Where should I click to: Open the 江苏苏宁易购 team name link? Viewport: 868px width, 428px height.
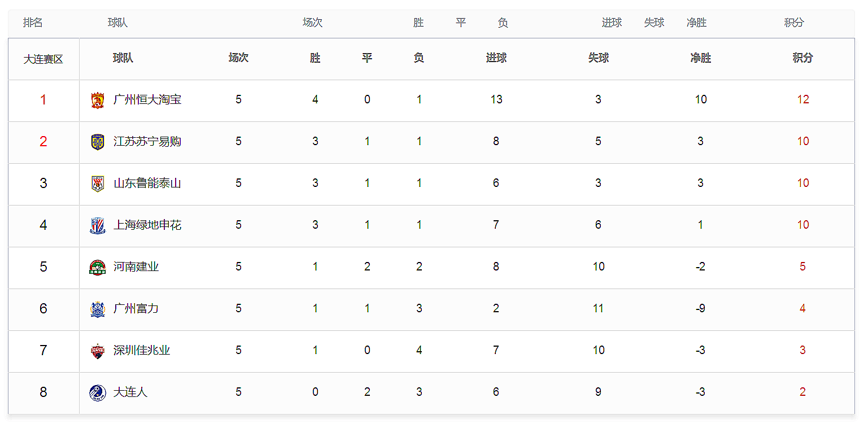[x=147, y=142]
